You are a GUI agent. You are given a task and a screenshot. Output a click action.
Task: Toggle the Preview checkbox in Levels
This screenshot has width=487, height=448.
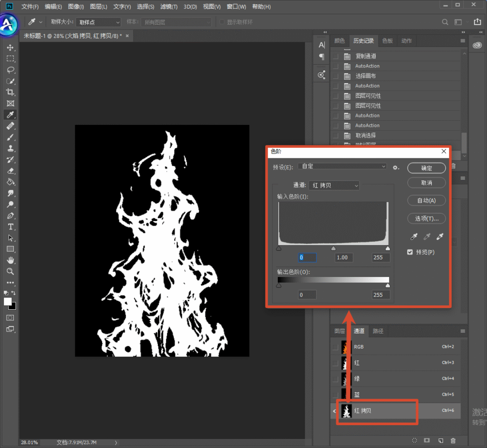pos(410,252)
